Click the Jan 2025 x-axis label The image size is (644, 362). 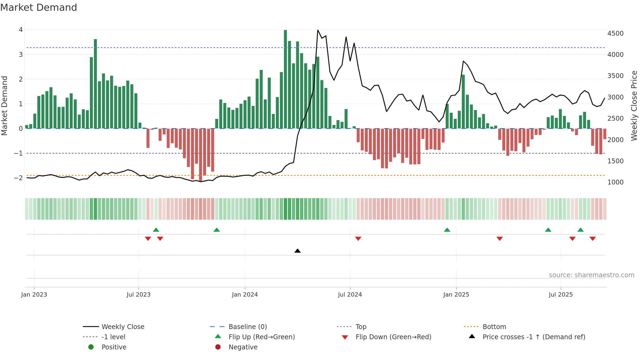[456, 294]
